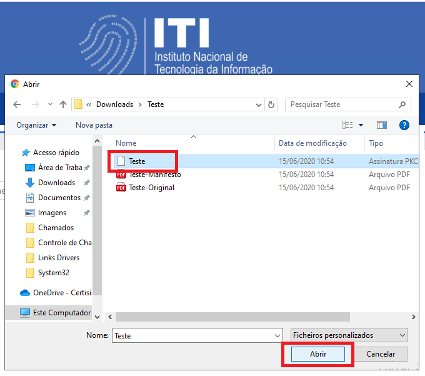
Task: Open the blue help question icon
Action: 404,125
